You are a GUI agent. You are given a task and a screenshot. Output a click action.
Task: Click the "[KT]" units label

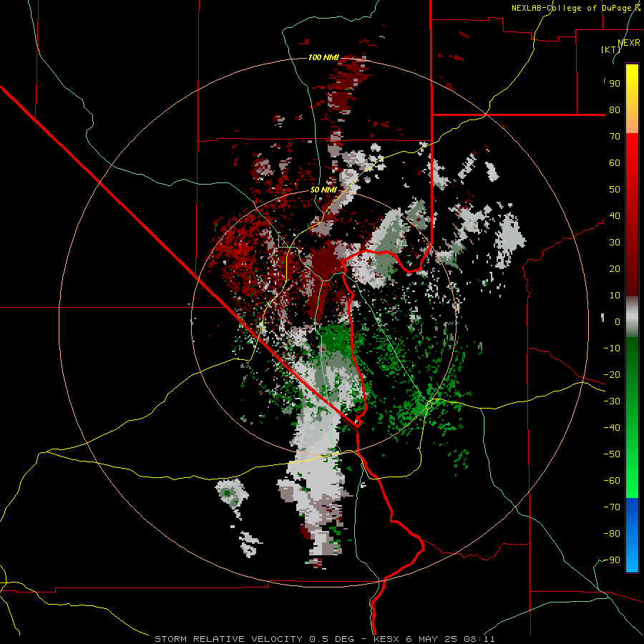tap(611, 49)
